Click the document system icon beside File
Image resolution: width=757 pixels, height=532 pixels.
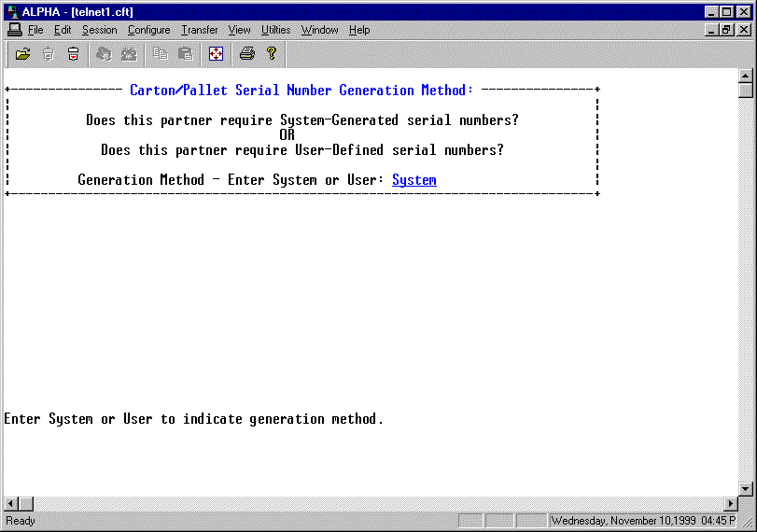pyautogui.click(x=14, y=30)
